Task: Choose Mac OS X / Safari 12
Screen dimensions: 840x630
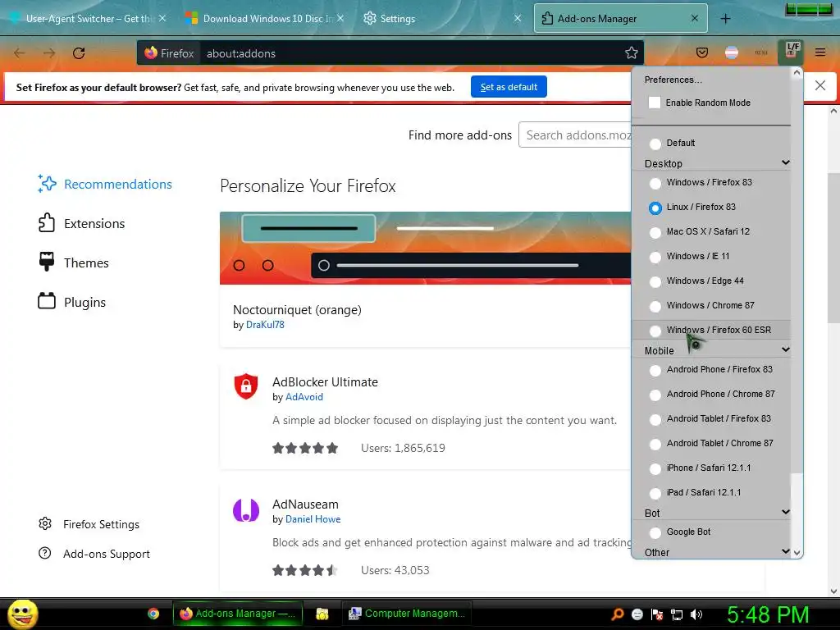Action: point(655,232)
